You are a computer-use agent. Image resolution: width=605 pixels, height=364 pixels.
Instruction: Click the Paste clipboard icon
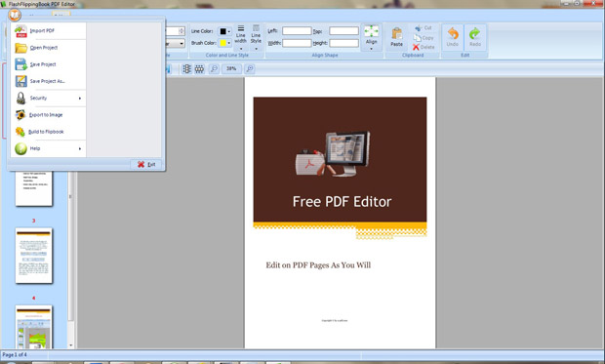pos(396,37)
